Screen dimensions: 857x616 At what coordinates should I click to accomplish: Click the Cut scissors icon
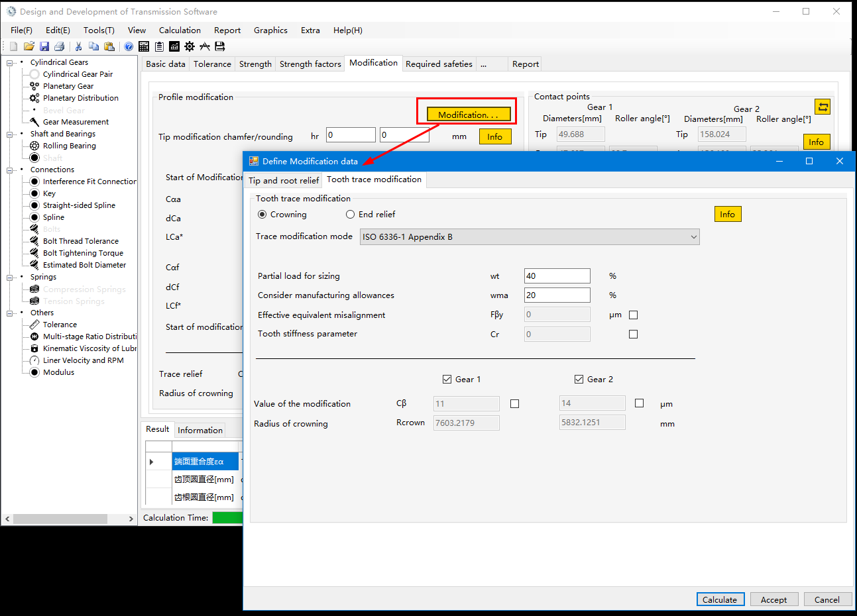pos(78,46)
